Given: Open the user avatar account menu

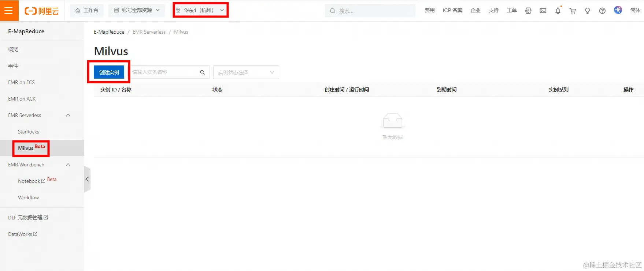Looking at the screenshot, I should (618, 10).
